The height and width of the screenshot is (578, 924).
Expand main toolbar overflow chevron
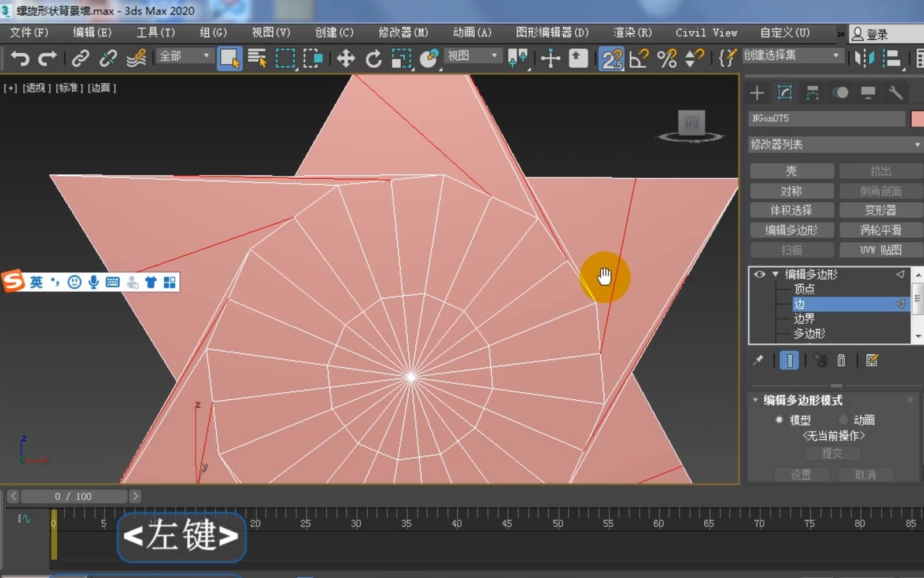tap(840, 34)
